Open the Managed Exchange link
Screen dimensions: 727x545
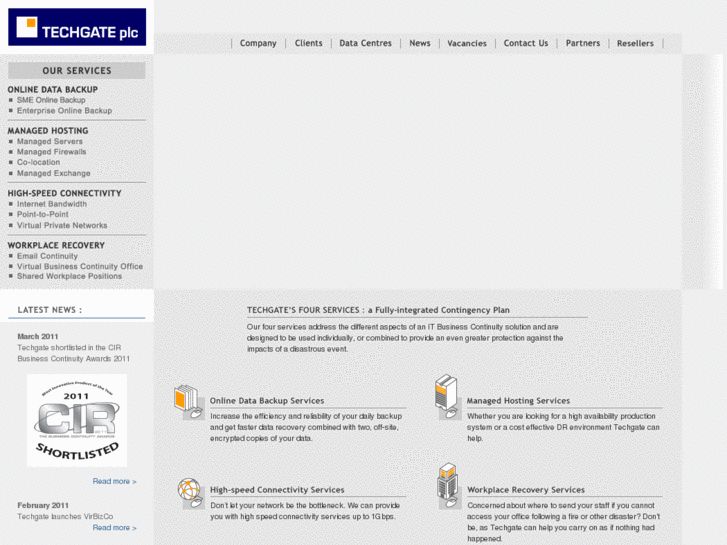click(x=54, y=173)
